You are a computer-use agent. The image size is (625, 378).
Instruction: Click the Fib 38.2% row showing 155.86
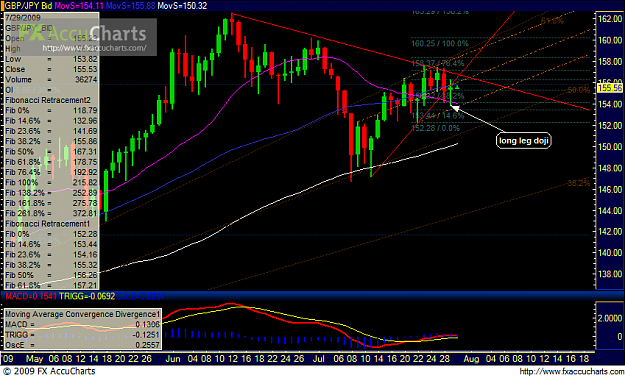point(51,142)
